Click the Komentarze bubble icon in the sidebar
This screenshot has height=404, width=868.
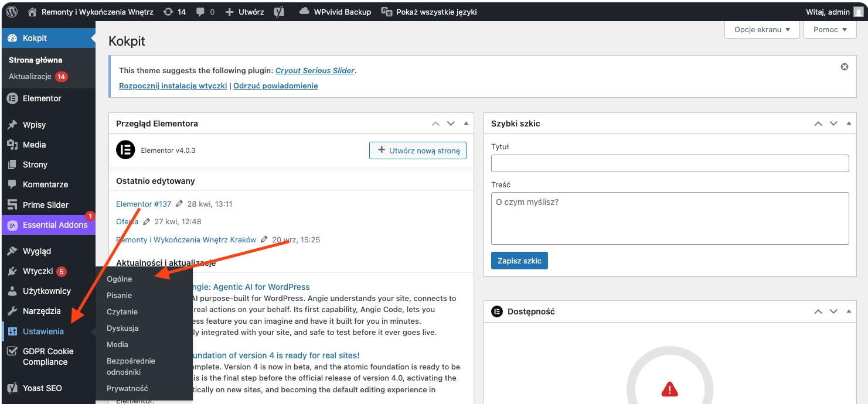(12, 184)
